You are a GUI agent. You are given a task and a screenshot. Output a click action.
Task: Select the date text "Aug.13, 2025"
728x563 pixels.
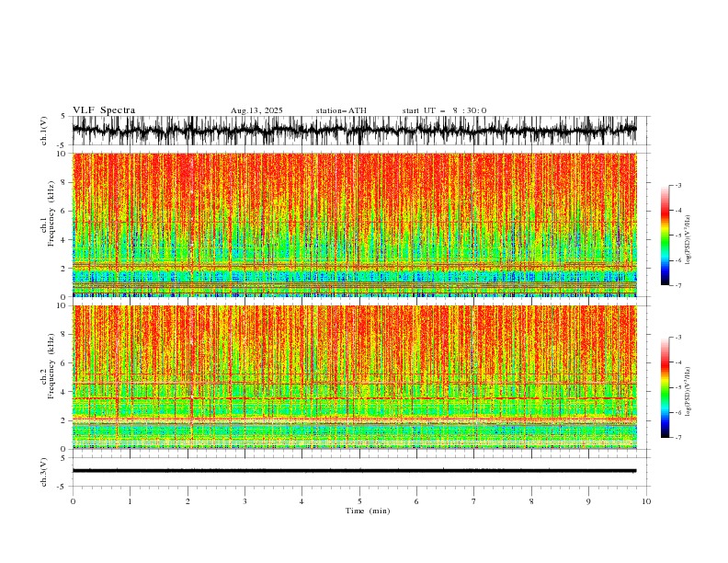pos(256,110)
